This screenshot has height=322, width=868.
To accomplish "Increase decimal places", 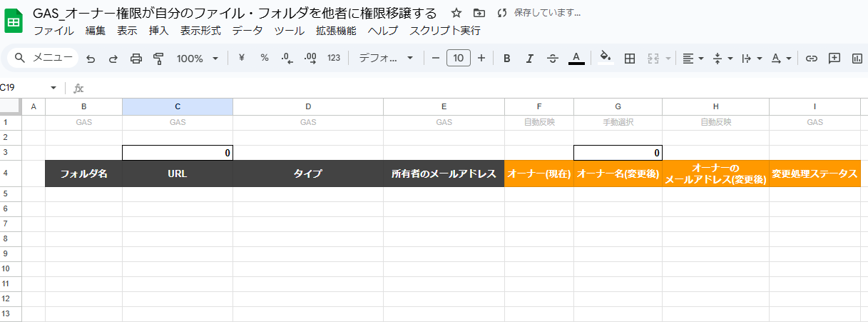I will tap(310, 59).
